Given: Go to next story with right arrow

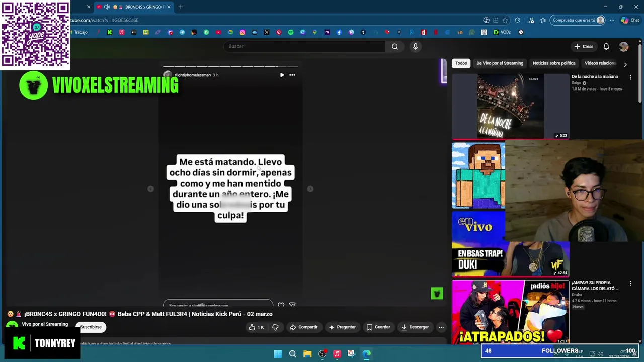Looking at the screenshot, I should (310, 189).
